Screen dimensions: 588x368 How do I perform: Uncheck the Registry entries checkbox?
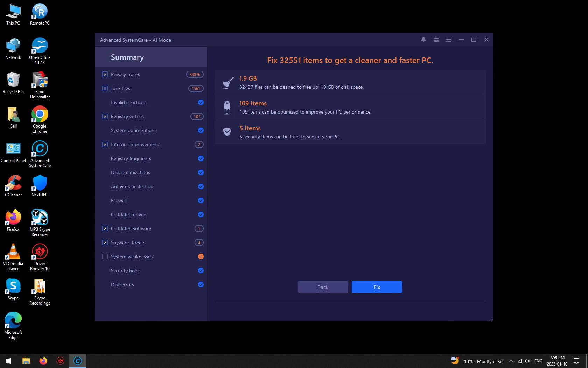coord(105,116)
